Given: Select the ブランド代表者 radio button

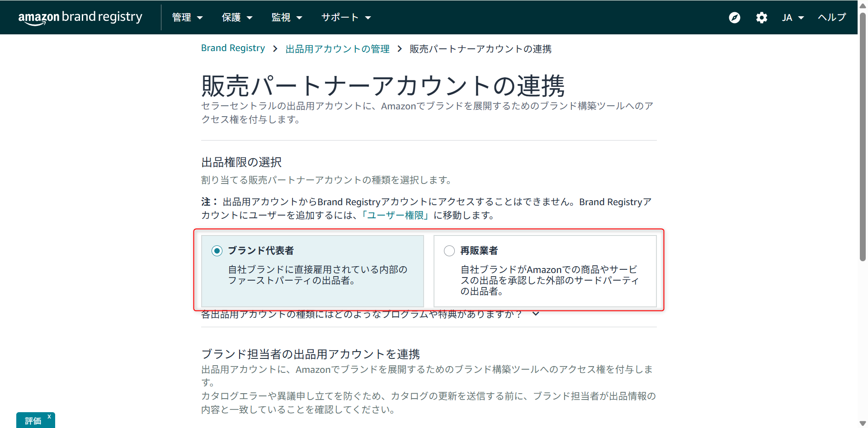Looking at the screenshot, I should (217, 251).
